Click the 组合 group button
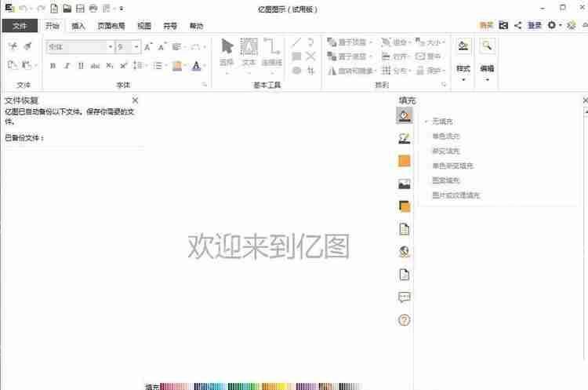 point(397,42)
